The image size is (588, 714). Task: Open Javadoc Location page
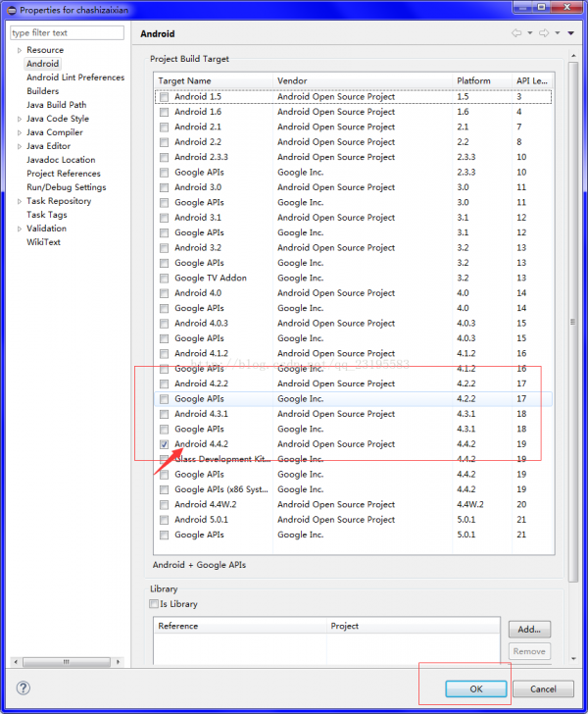coord(61,160)
